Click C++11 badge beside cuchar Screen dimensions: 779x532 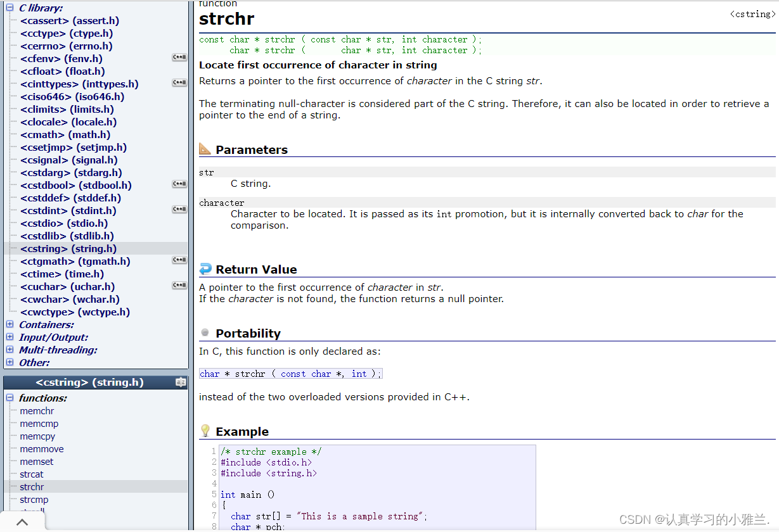click(179, 286)
